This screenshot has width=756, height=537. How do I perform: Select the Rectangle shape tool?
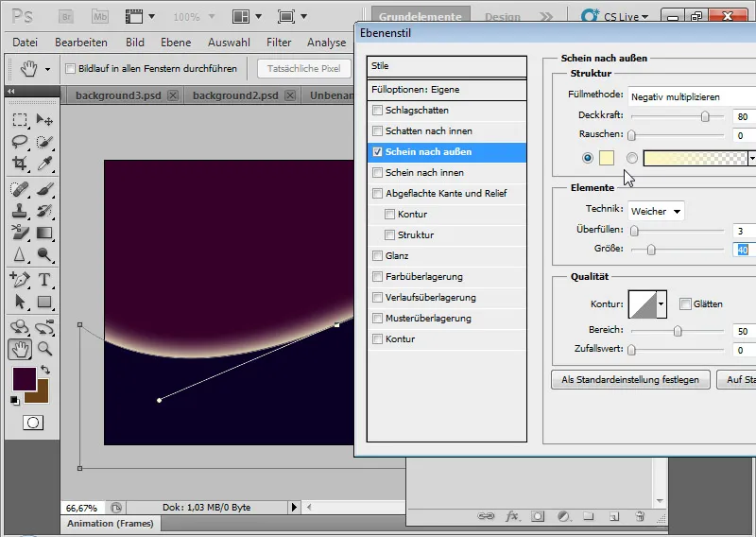tap(44, 302)
